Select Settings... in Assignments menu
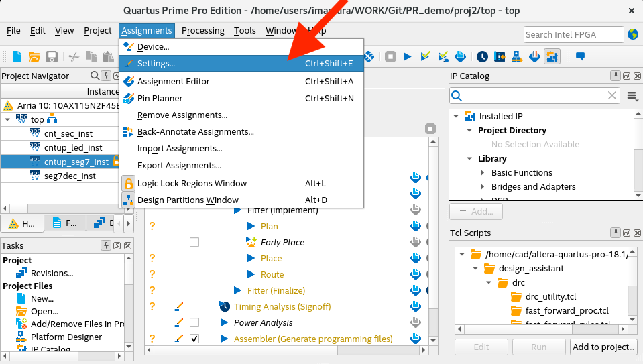 [x=241, y=64]
